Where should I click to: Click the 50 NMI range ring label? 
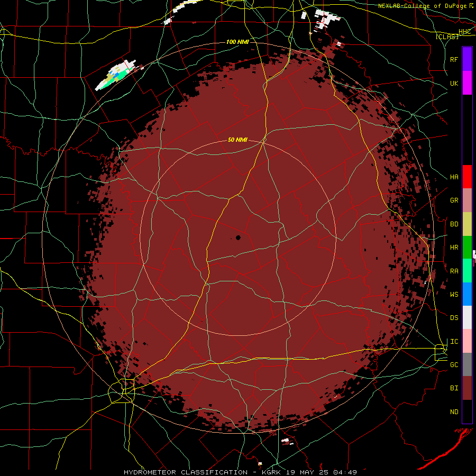click(x=237, y=140)
